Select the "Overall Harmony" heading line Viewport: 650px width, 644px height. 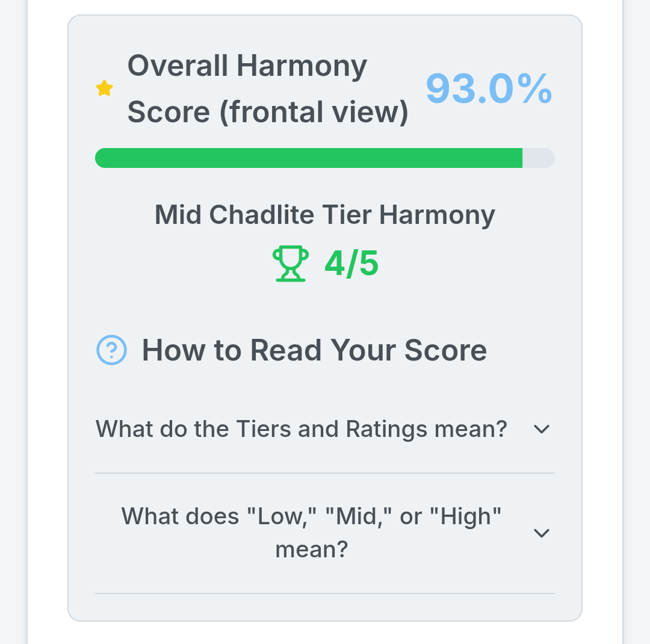click(x=247, y=66)
